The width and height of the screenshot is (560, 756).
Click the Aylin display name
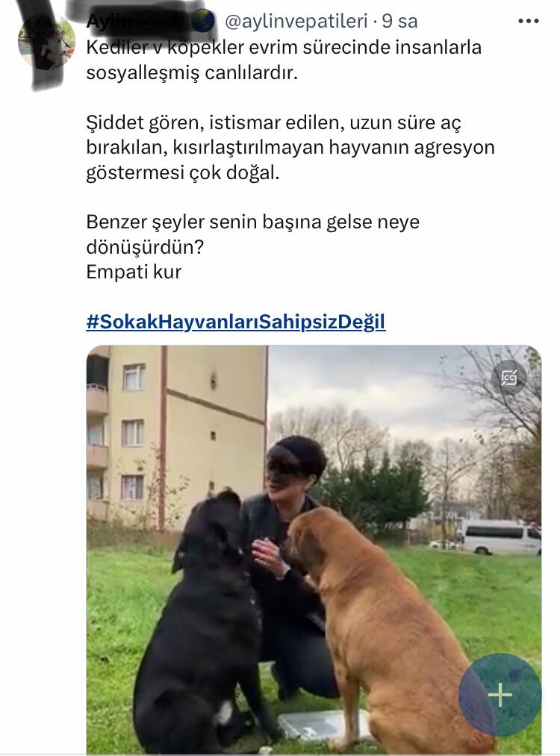[110, 21]
